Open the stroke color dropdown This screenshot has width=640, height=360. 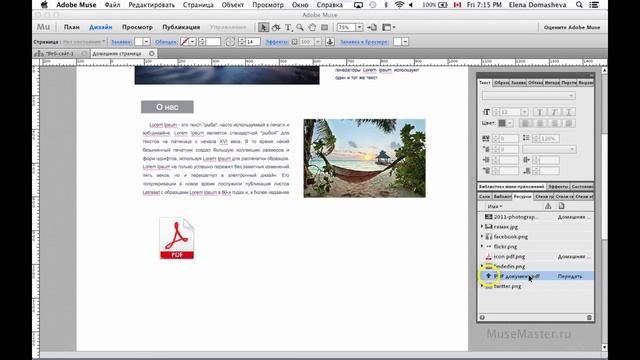[x=192, y=42]
